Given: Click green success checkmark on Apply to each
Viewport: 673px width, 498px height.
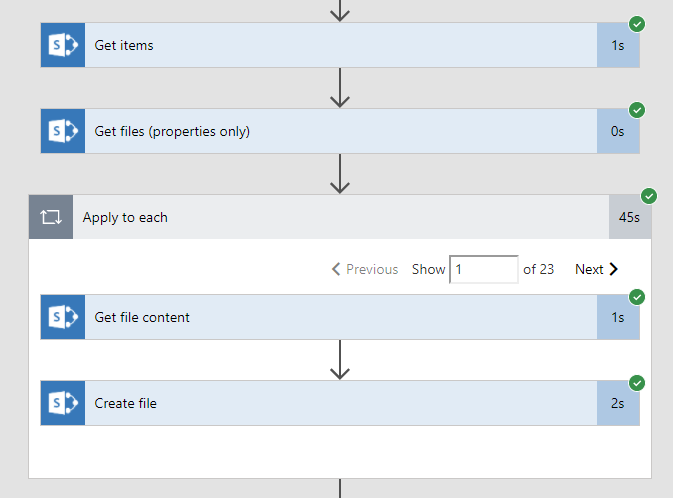Looking at the screenshot, I should [x=648, y=196].
